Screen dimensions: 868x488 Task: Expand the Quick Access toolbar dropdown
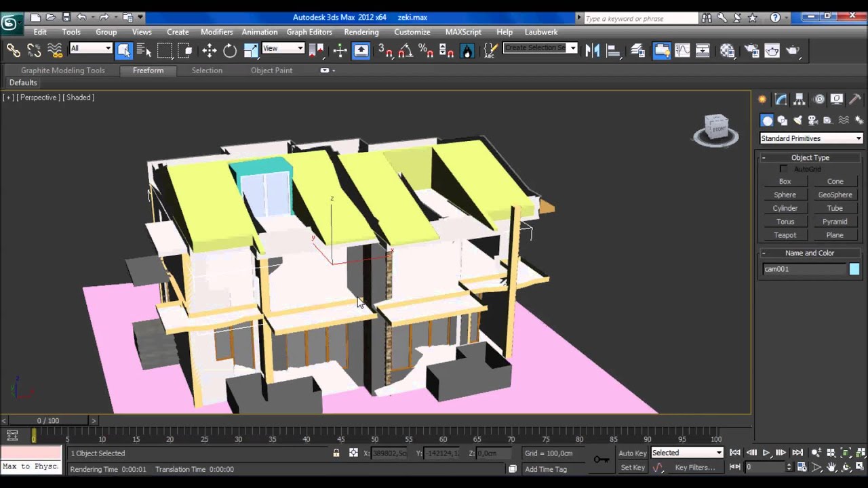[140, 17]
